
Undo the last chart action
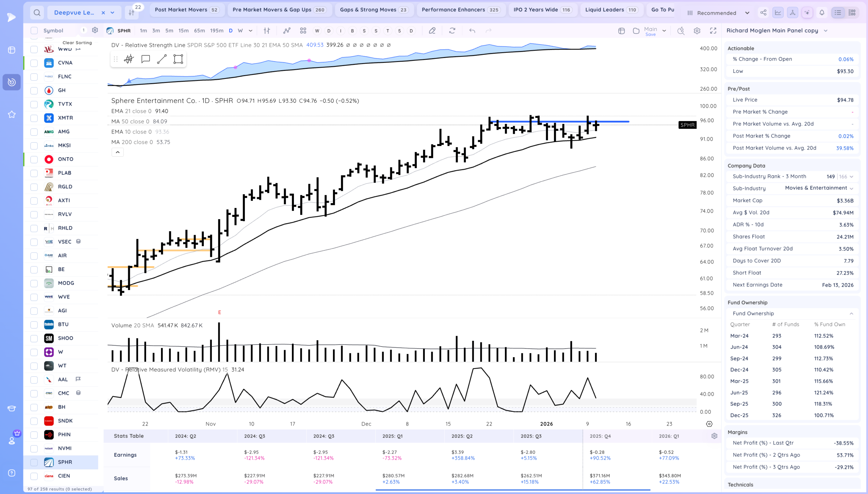coord(472,30)
